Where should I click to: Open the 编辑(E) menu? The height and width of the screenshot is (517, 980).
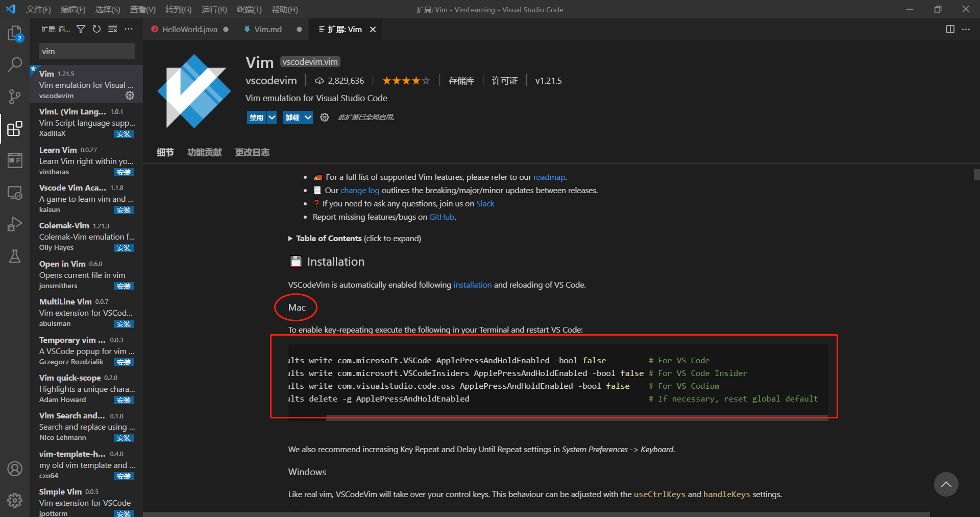[73, 10]
